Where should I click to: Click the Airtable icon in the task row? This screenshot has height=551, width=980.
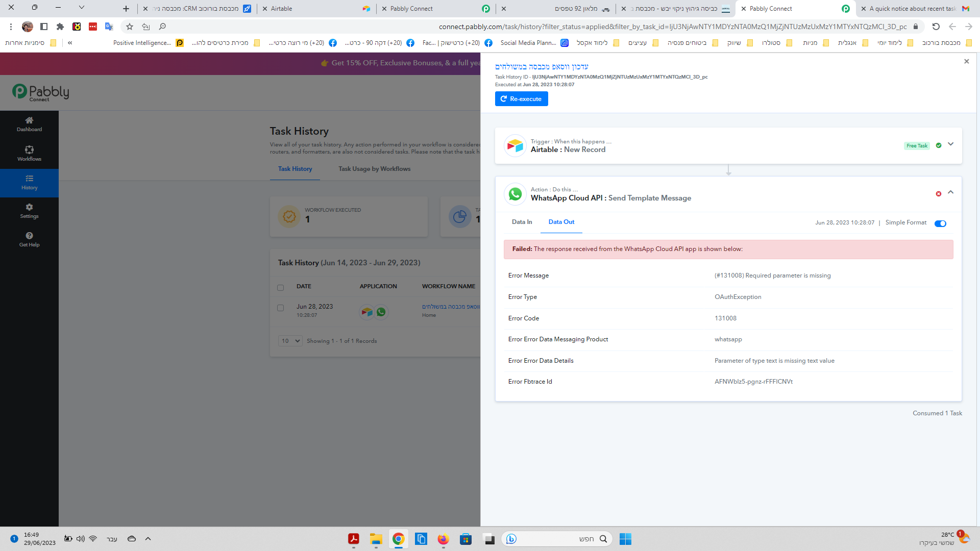click(x=366, y=312)
